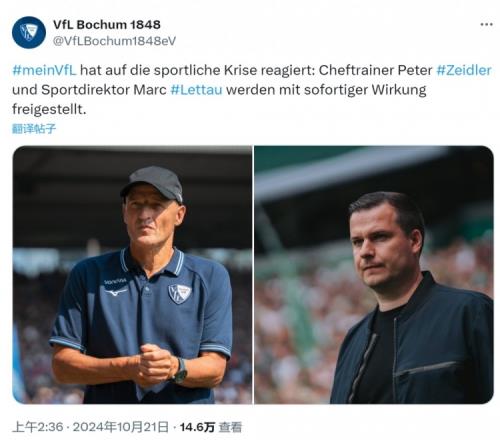Image resolution: width=500 pixels, height=440 pixels.
Task: Open the right photo of man in jacket
Action: [374, 275]
